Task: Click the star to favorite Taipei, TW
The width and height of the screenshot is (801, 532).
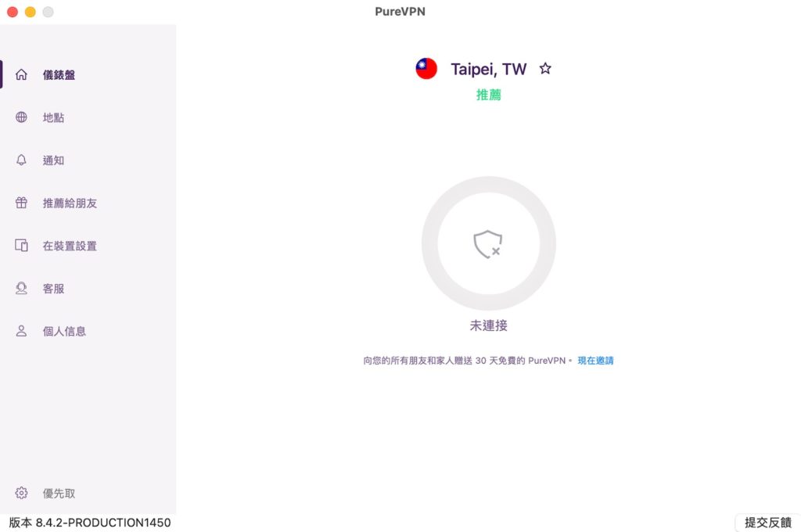Action: click(x=545, y=69)
